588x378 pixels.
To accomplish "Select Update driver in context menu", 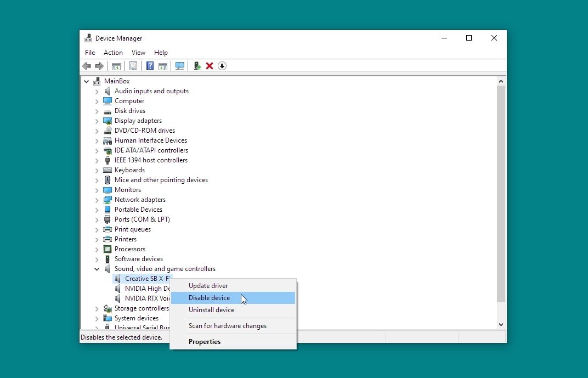I will (208, 286).
